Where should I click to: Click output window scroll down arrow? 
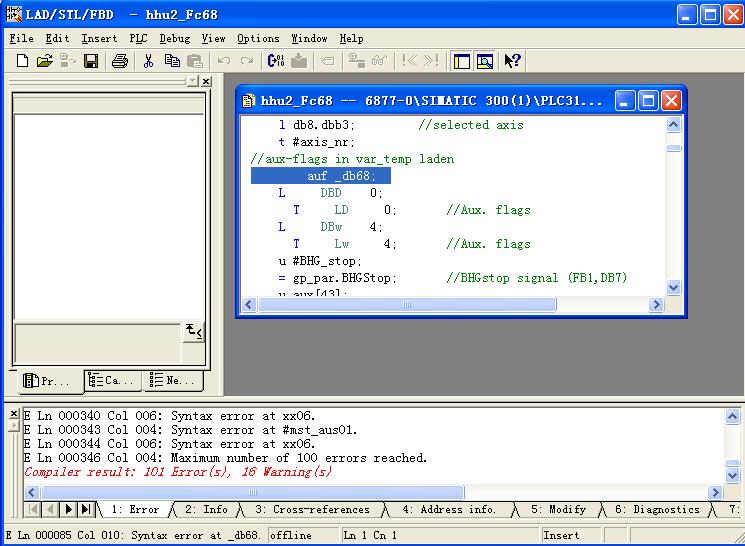[x=733, y=475]
